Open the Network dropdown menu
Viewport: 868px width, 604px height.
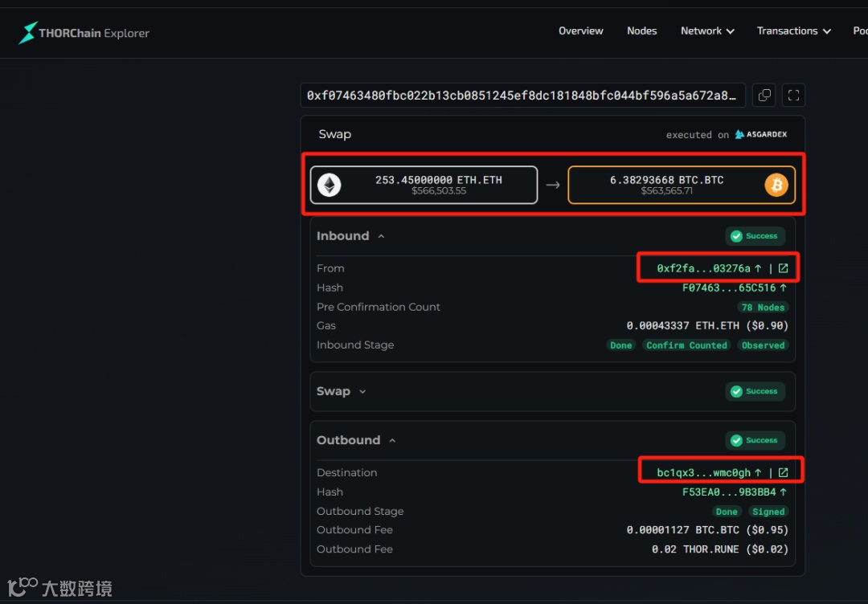(707, 31)
